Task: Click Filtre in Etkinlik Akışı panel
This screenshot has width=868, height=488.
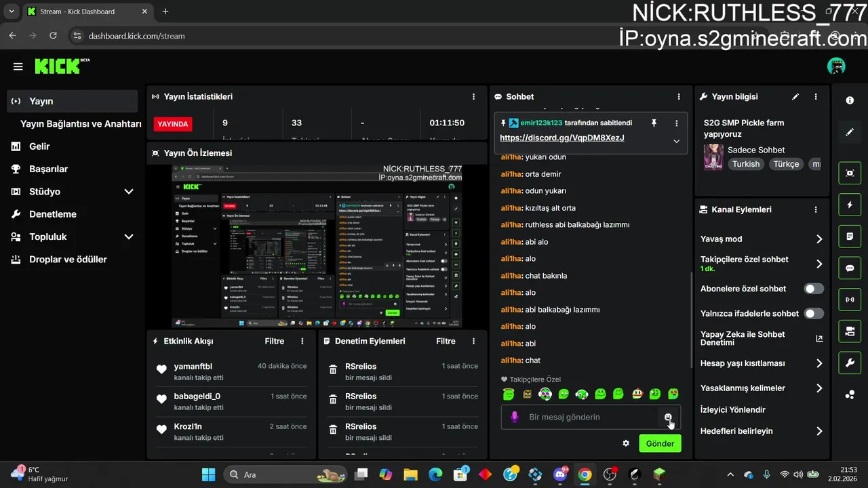Action: (275, 342)
